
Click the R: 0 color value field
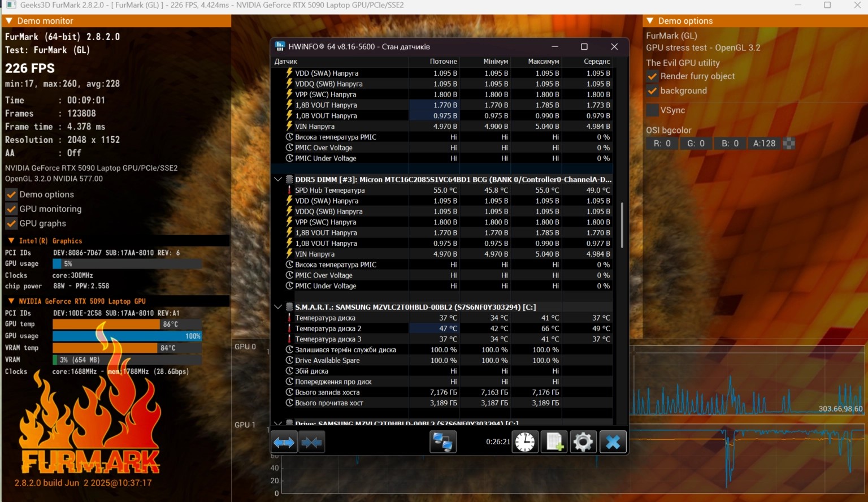pos(662,144)
